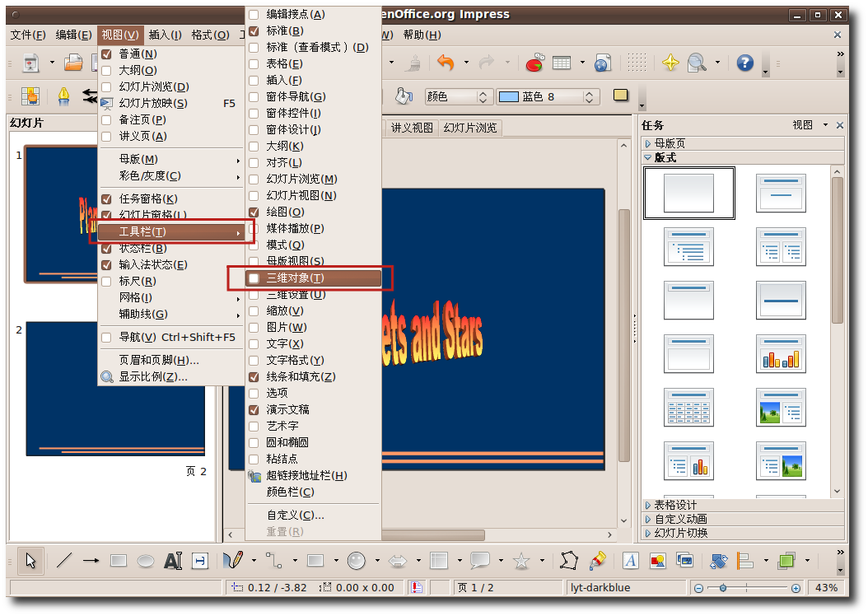Open the Zoom magnifier tool
Image resolution: width=868 pixels, height=616 pixels.
697,63
